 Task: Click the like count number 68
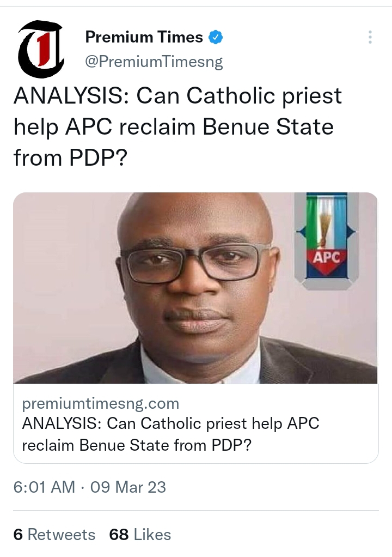(x=119, y=535)
